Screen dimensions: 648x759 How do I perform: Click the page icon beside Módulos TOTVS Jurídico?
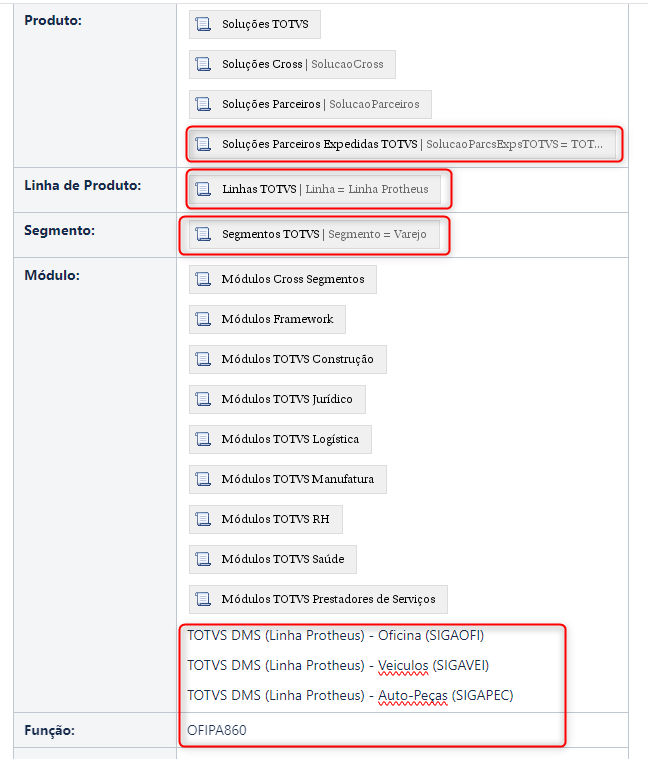coord(204,399)
